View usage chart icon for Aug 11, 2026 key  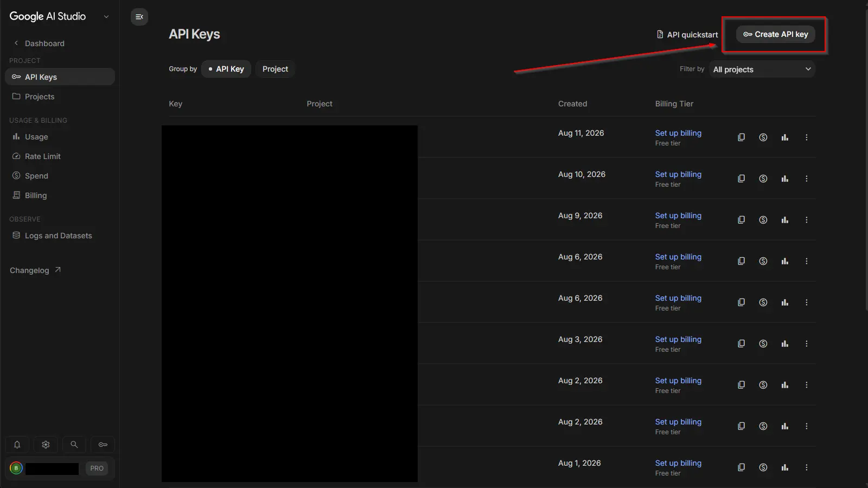(784, 137)
